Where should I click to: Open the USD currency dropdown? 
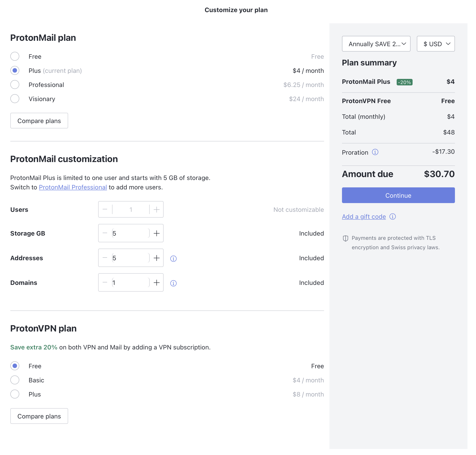[x=436, y=44]
